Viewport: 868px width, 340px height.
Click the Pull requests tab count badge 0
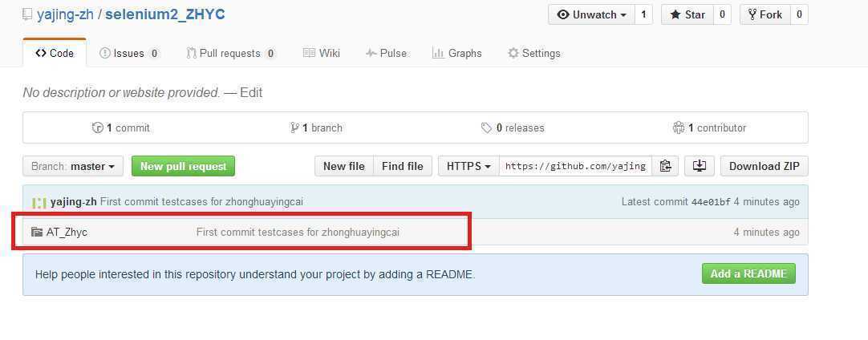(x=270, y=54)
